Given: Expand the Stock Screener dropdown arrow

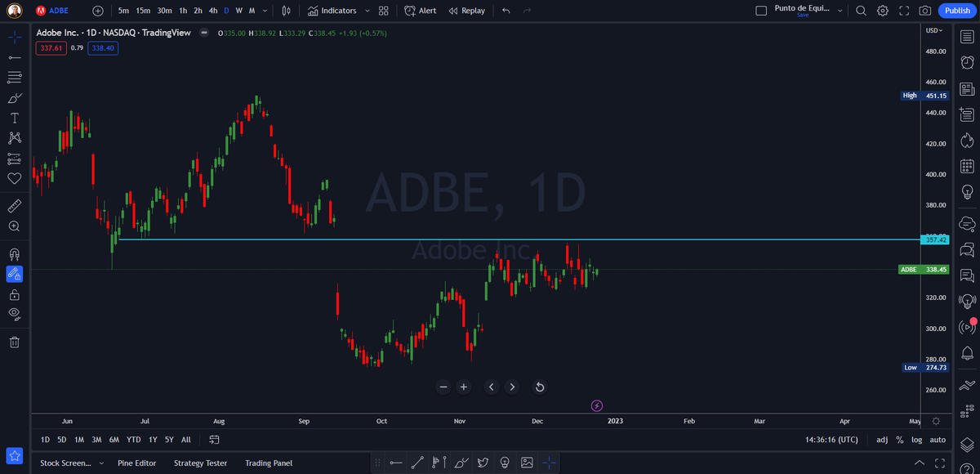Looking at the screenshot, I should [101, 463].
